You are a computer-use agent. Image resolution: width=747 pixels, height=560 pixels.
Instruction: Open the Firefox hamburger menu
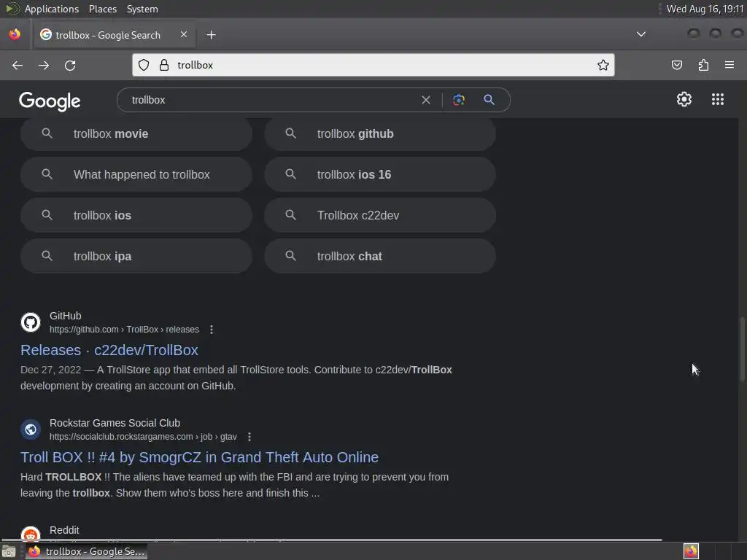[729, 65]
